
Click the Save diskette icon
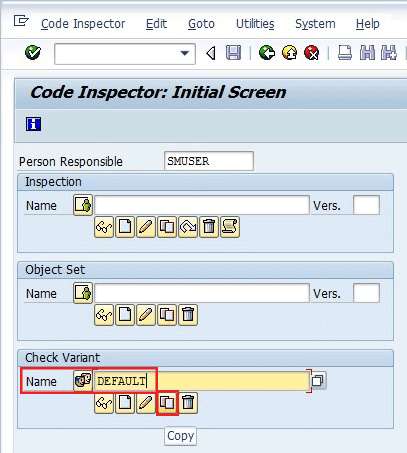coord(233,53)
